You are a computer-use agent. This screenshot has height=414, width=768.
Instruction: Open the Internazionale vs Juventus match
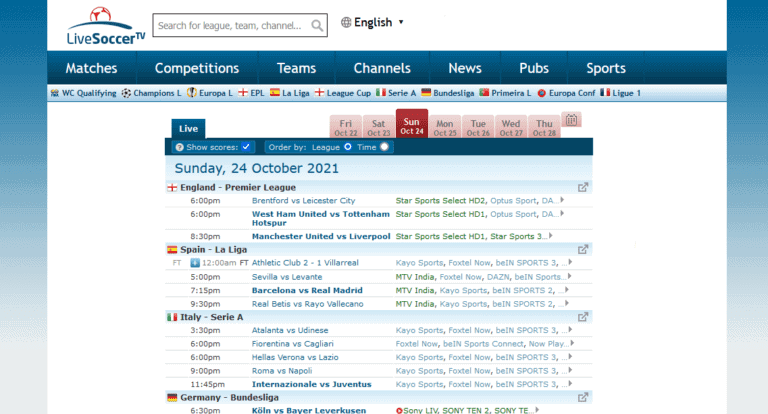click(312, 384)
